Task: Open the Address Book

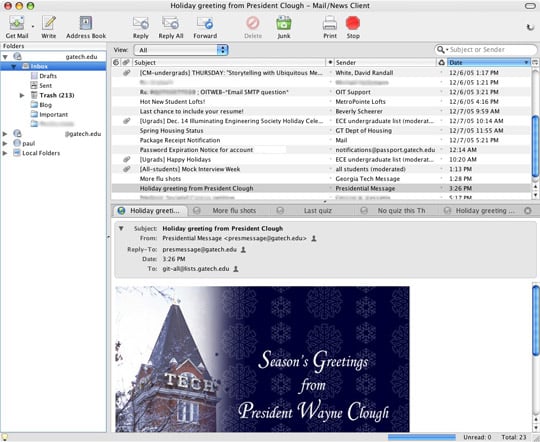Action: (86, 23)
